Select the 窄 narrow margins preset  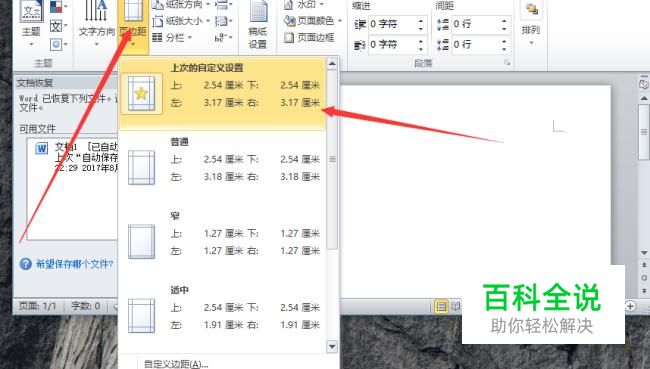(x=223, y=242)
